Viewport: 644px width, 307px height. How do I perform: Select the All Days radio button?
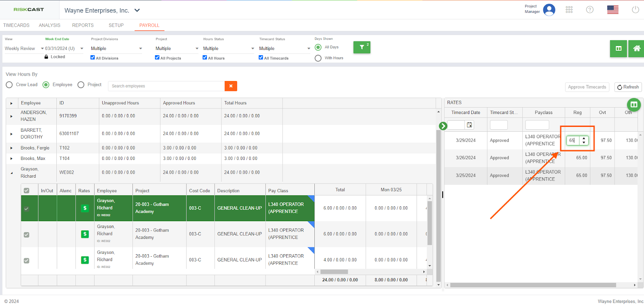coord(318,47)
